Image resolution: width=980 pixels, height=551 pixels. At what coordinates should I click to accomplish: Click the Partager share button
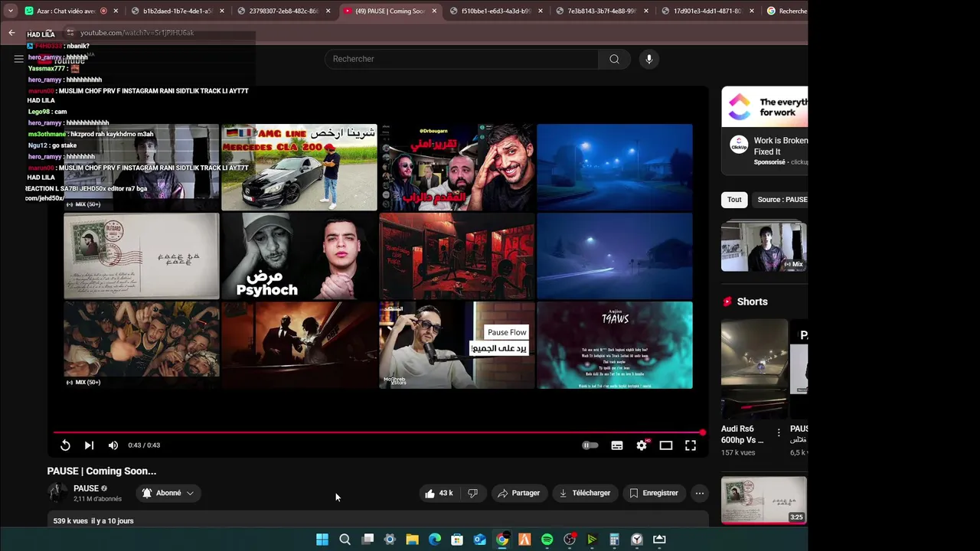pos(518,494)
